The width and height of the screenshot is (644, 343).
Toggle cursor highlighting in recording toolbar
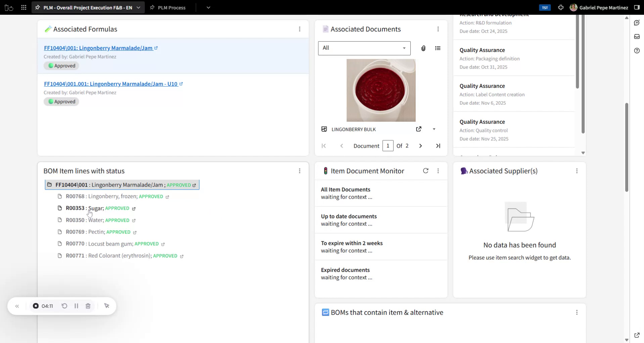click(x=107, y=306)
